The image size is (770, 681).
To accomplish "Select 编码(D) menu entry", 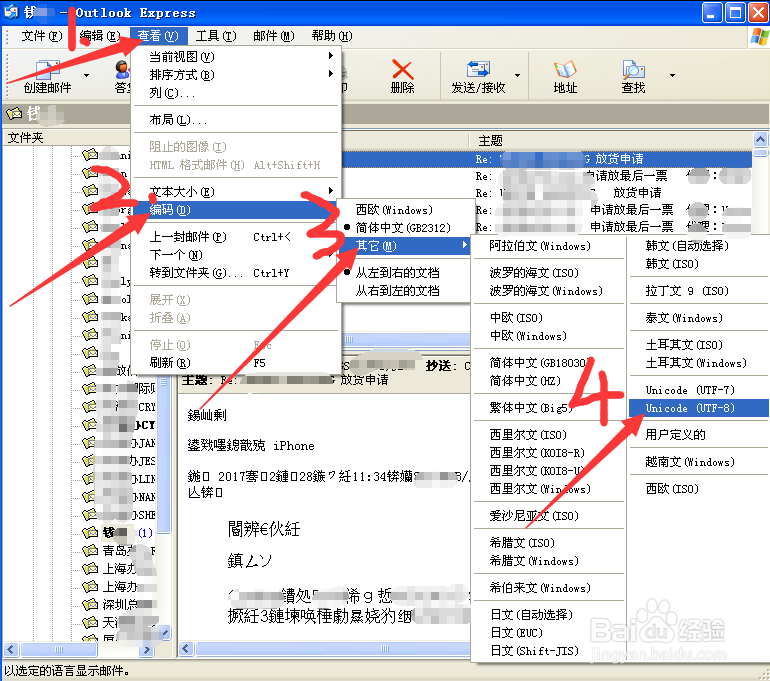I will click(236, 210).
